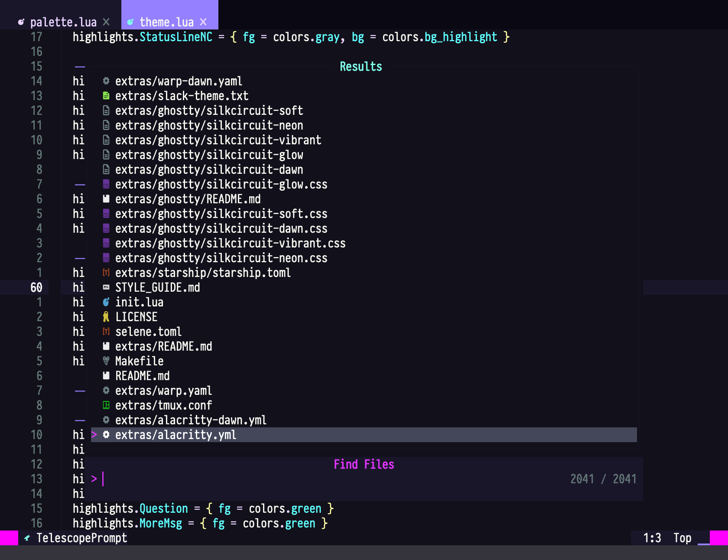728x560 pixels.
Task: Close the palette.lua tab
Action: pyautogui.click(x=106, y=22)
